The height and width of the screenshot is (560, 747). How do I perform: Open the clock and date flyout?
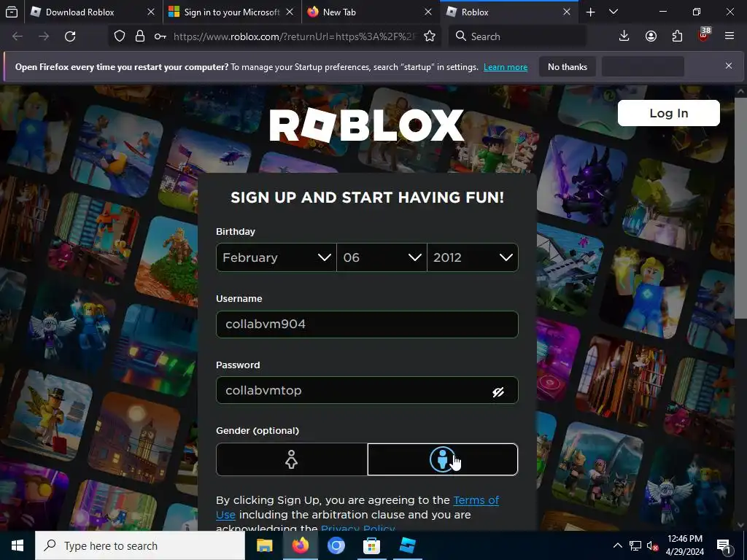[684, 545]
